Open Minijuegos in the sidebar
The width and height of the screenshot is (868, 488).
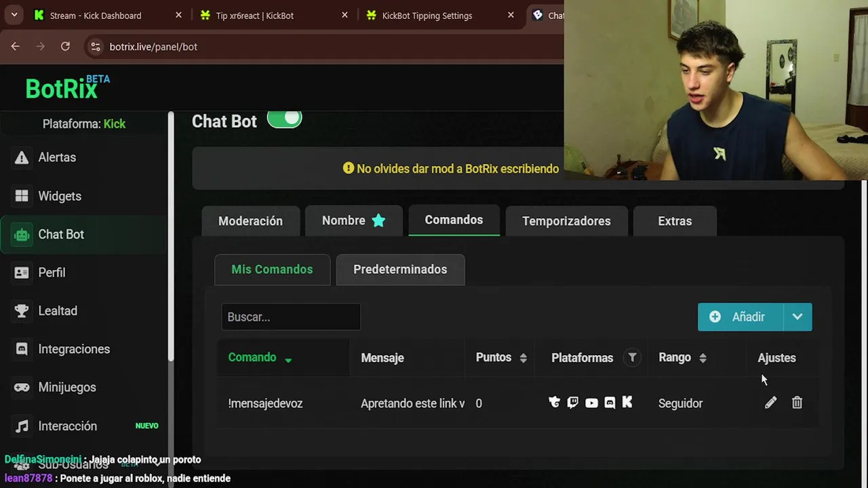(x=84, y=387)
